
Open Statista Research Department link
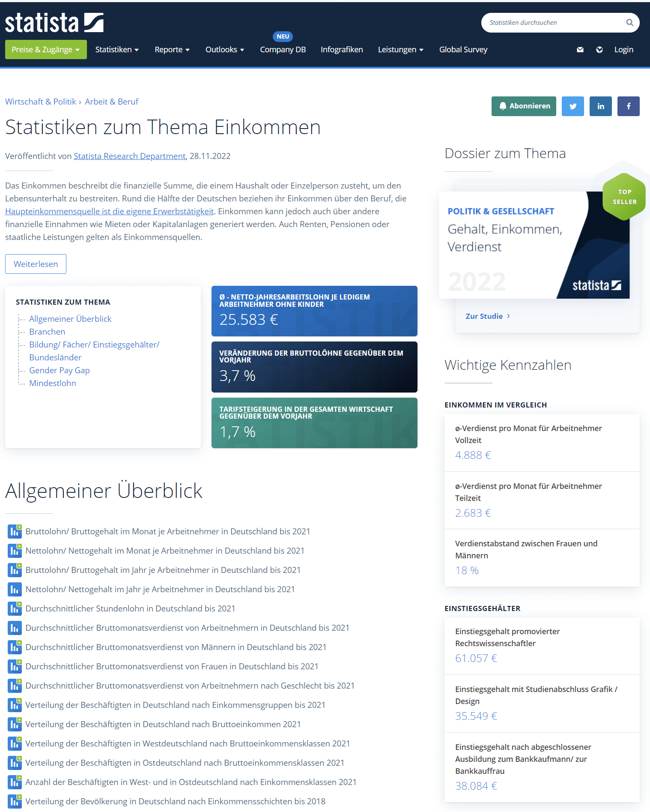130,156
